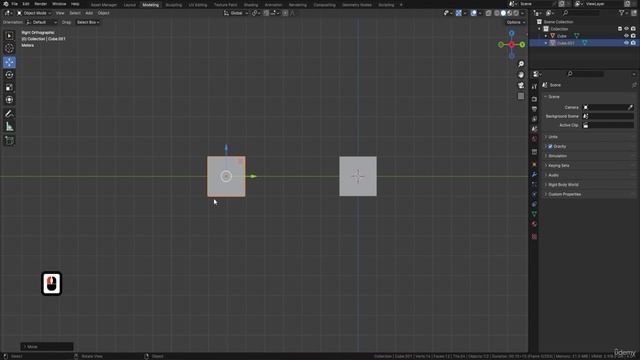Image resolution: width=640 pixels, height=360 pixels.
Task: Click the green Y axis on navigation gizmo
Action: [x=522, y=44]
